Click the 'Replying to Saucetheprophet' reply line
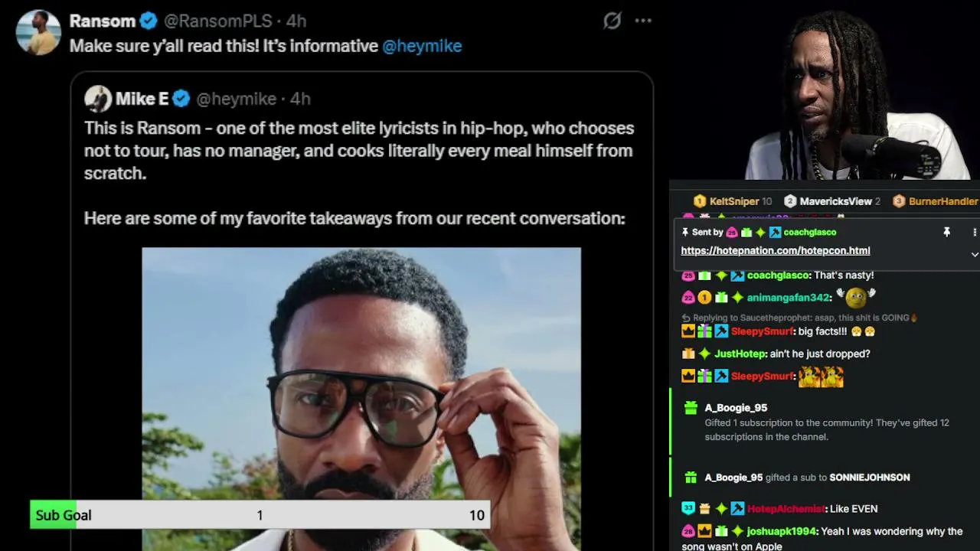Viewport: 980px width, 551px height. pyautogui.click(x=800, y=318)
